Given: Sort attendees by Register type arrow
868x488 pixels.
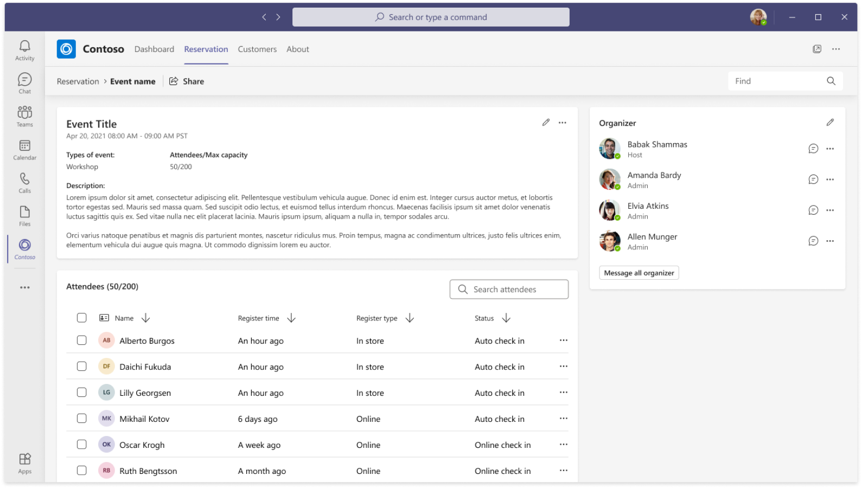Looking at the screenshot, I should [410, 318].
